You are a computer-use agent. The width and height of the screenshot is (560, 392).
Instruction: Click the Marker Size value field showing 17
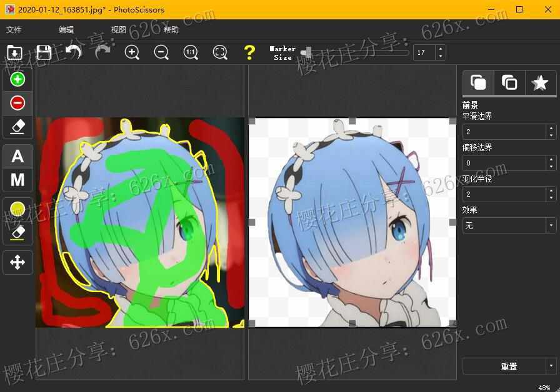424,52
